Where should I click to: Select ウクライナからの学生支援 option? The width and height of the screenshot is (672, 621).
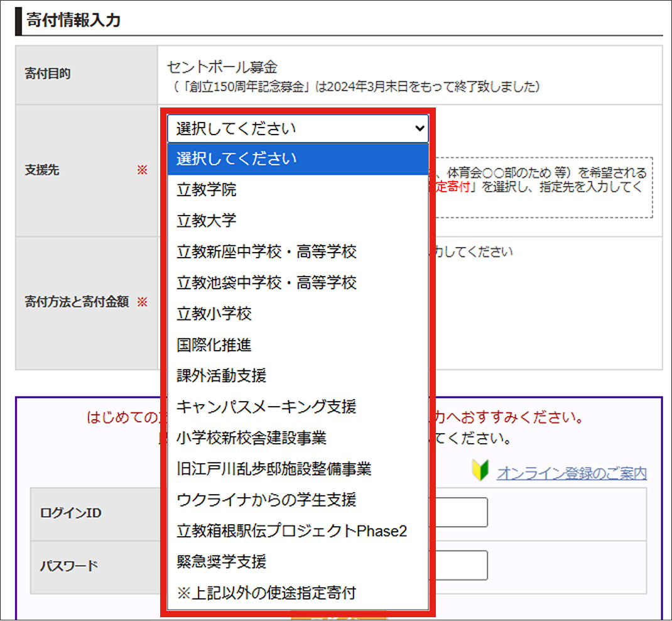click(298, 500)
